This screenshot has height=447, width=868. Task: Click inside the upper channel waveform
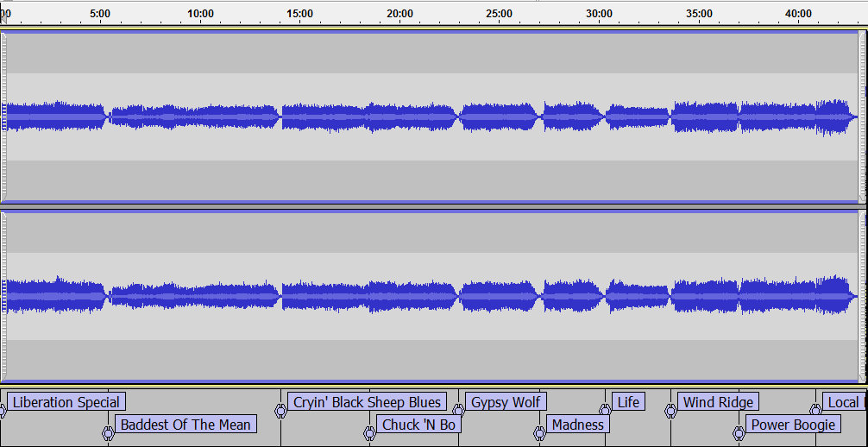[431, 116]
